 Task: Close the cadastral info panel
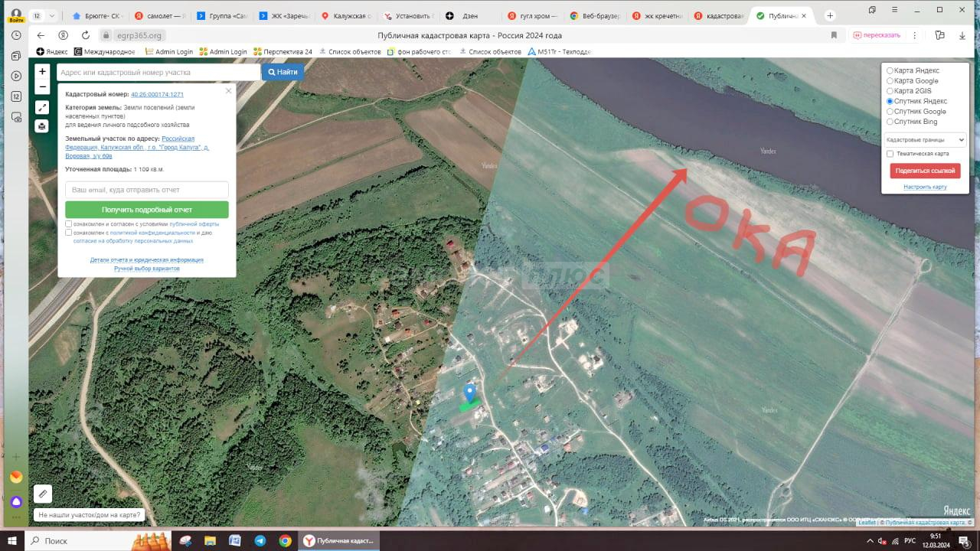228,91
